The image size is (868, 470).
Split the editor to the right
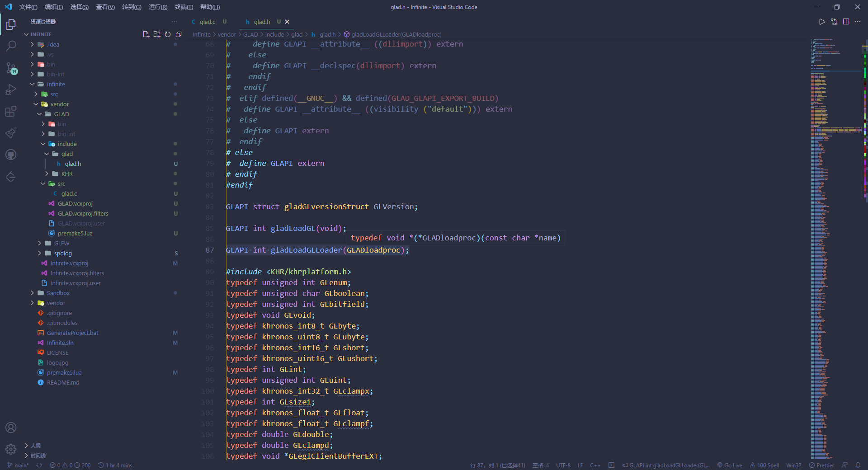(846, 22)
